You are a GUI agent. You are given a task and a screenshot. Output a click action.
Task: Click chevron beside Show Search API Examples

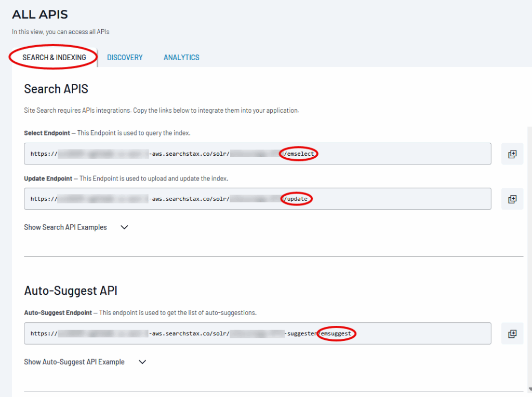(x=124, y=227)
